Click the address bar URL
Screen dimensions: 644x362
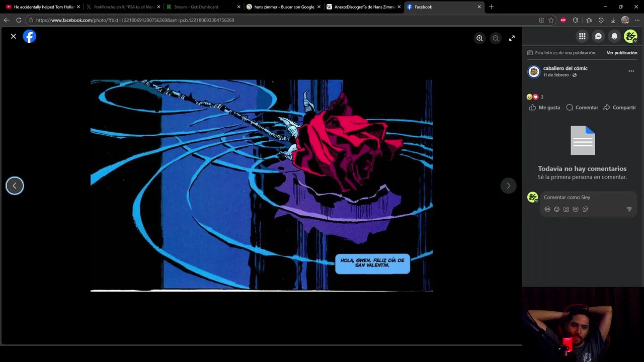(135, 20)
